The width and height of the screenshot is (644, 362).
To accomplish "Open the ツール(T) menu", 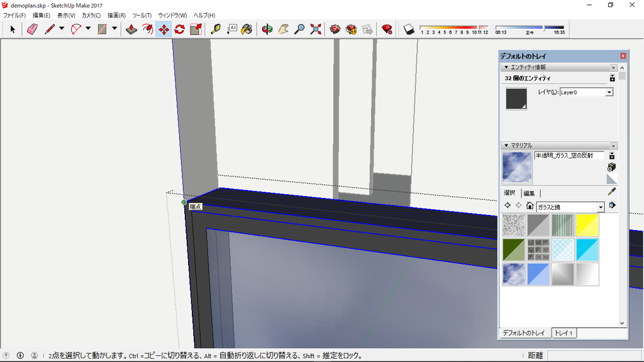I will coord(142,15).
